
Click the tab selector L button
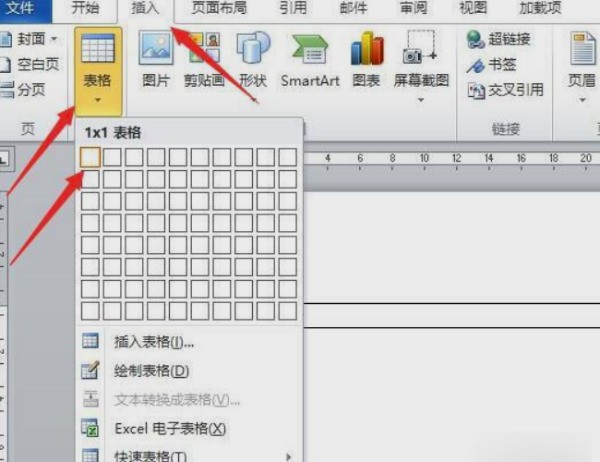coord(5,159)
